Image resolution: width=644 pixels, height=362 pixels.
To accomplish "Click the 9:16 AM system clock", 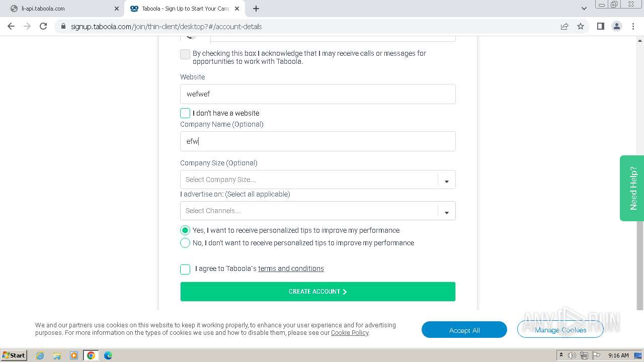I will point(618,355).
